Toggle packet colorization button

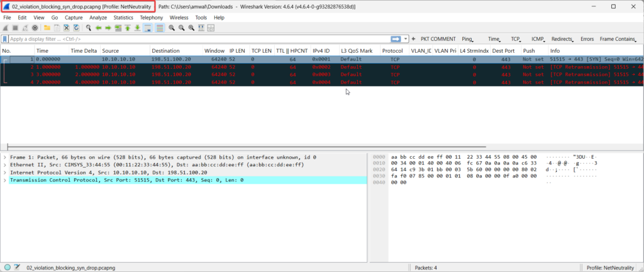pyautogui.click(x=159, y=28)
